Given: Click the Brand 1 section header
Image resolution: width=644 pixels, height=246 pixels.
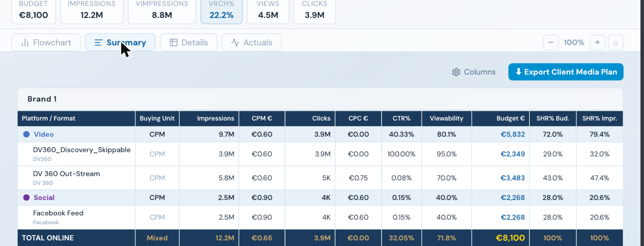Looking at the screenshot, I should click(320, 99).
